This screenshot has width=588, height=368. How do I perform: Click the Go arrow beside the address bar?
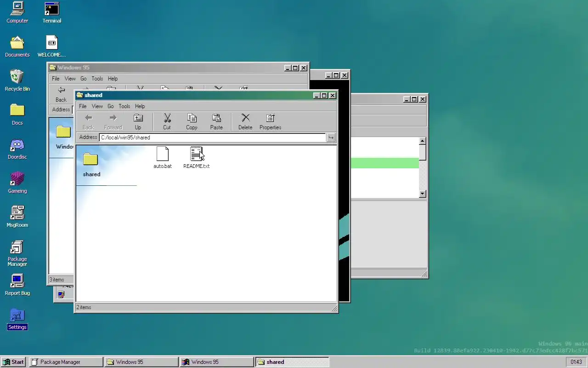pyautogui.click(x=331, y=138)
